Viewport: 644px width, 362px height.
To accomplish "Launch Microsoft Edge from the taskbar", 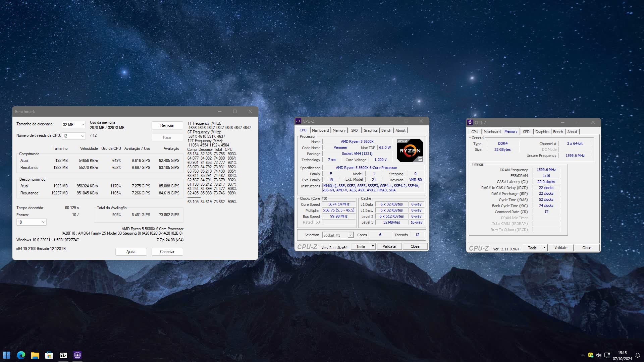I will [x=21, y=355].
